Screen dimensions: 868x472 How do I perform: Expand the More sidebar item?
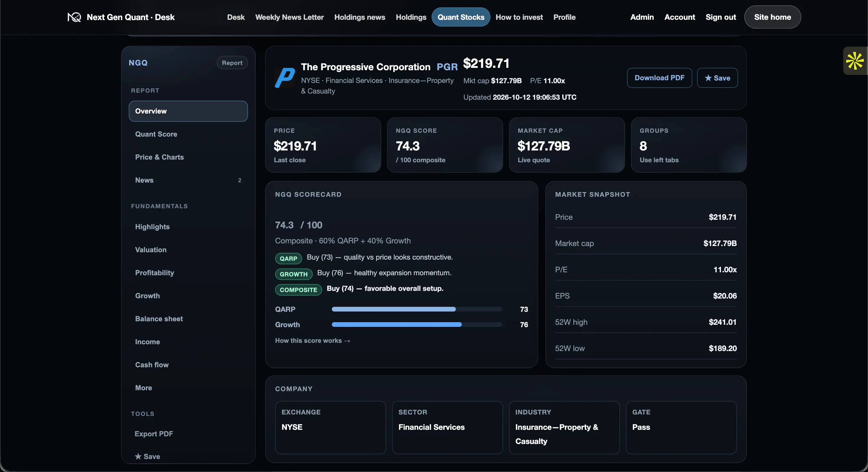point(188,388)
